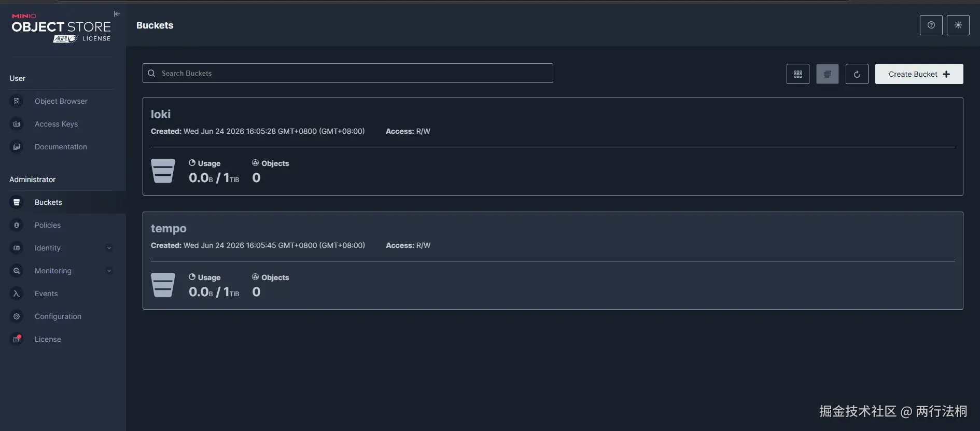Click the tempo Objects count
Screen dimensions: 980x431
[x=256, y=292]
